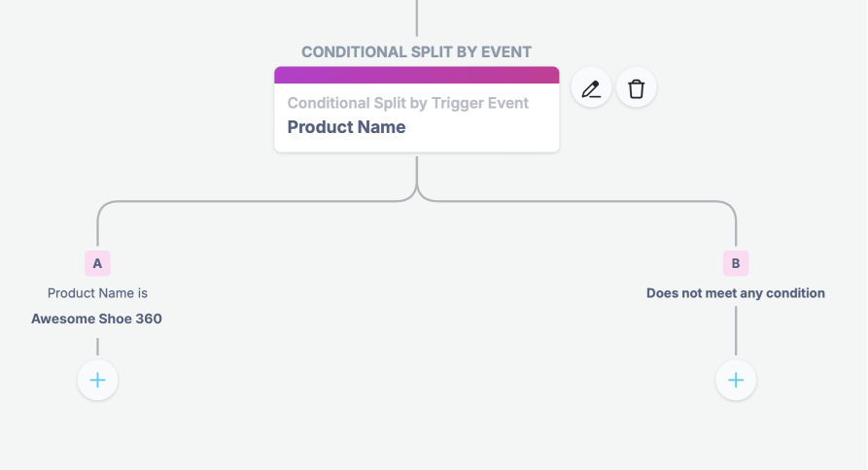Select the pink B branch badge
The image size is (868, 470).
(736, 263)
